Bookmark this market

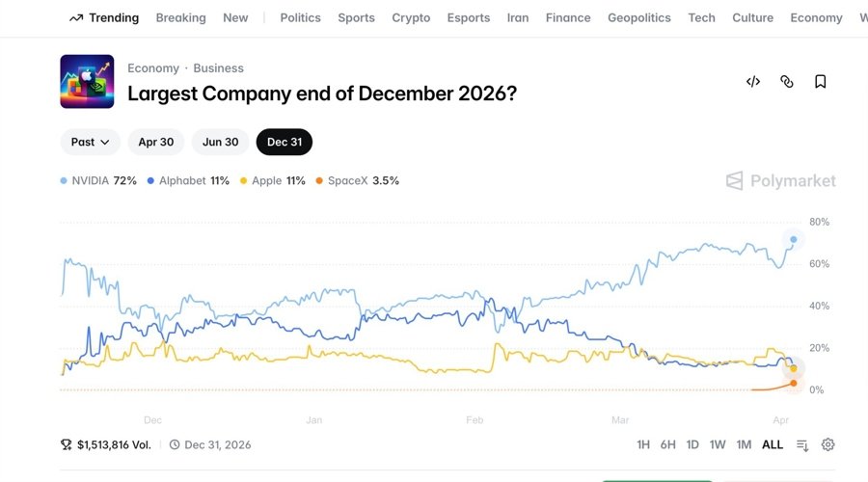(x=821, y=82)
